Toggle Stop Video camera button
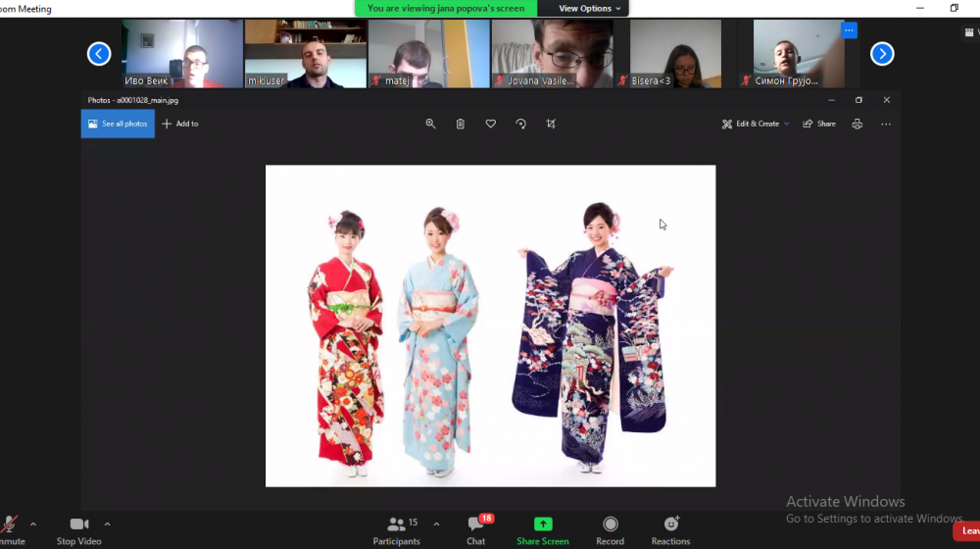The width and height of the screenshot is (980, 549). pos(79,524)
